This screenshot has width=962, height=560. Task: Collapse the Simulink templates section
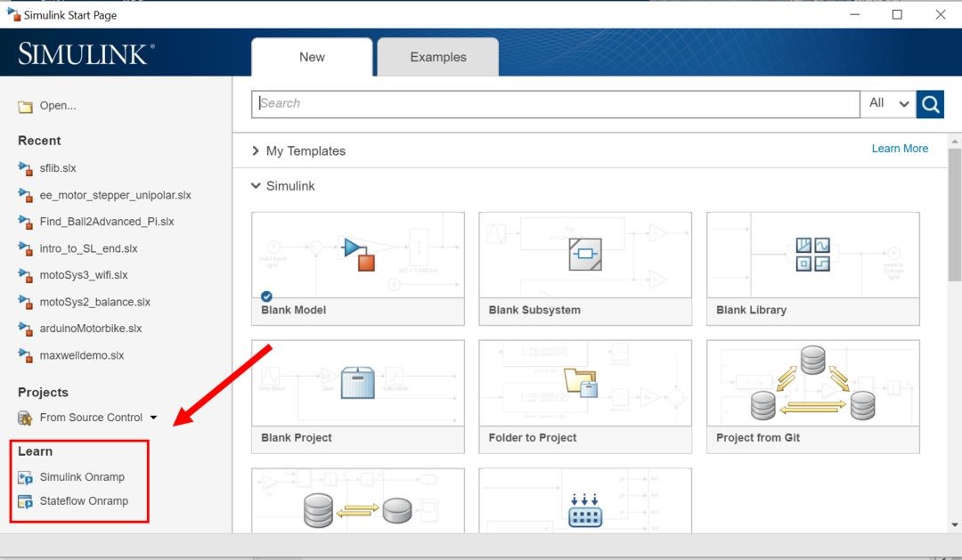256,186
